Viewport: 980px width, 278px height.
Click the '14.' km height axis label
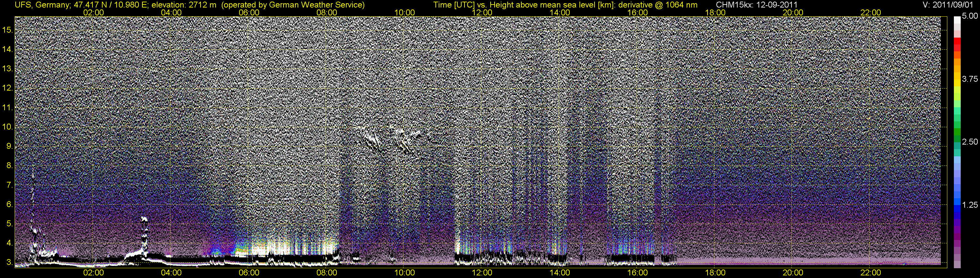point(7,49)
